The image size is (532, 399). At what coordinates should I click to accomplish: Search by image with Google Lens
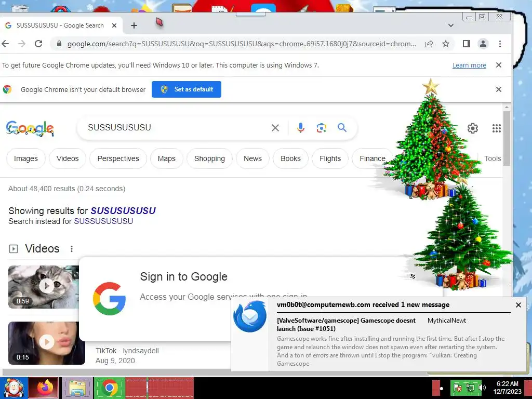click(321, 128)
